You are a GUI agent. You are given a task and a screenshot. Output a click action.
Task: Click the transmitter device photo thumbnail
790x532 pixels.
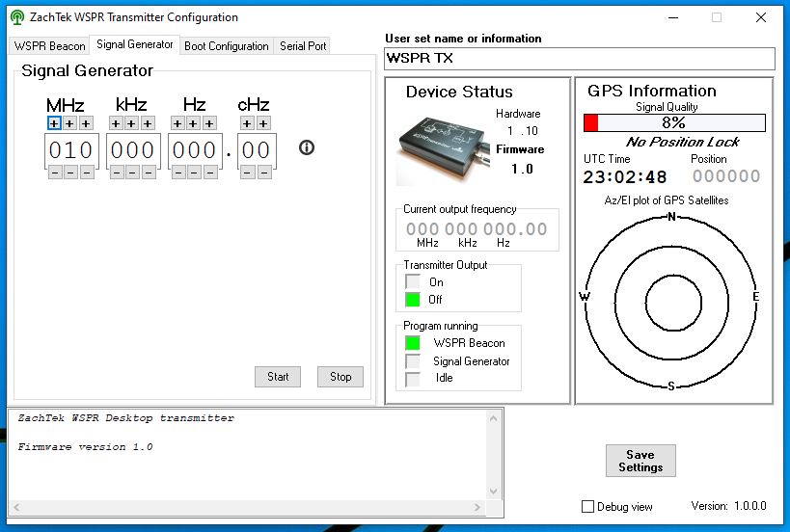pyautogui.click(x=445, y=150)
